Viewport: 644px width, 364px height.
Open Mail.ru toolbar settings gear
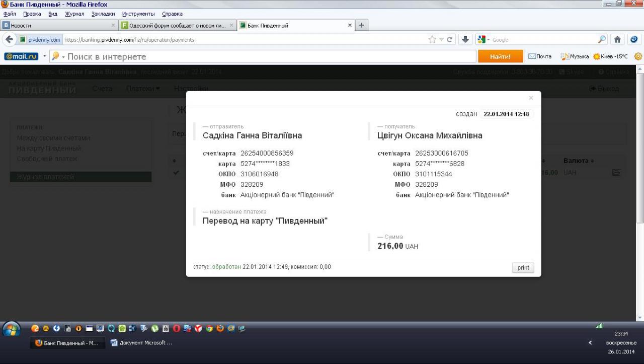638,56
